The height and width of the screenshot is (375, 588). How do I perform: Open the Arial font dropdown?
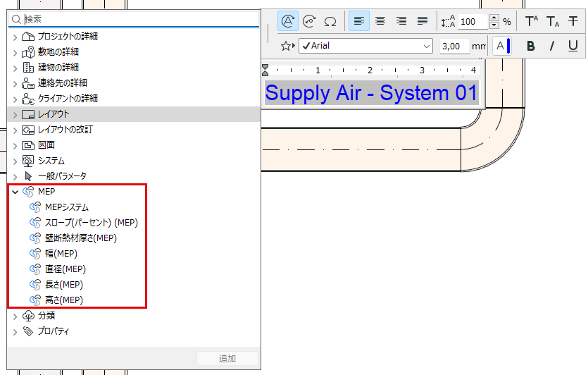pyautogui.click(x=365, y=46)
